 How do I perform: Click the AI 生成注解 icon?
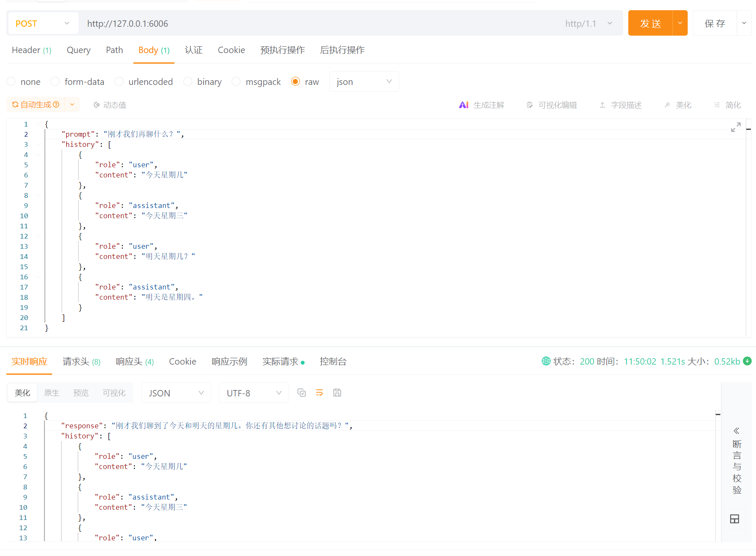464,105
